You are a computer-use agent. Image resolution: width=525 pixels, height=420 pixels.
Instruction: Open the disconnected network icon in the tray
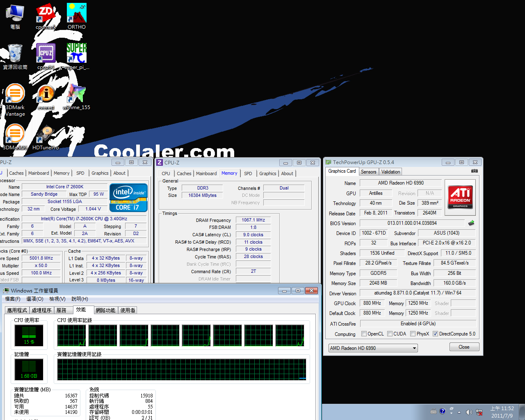tap(479, 412)
